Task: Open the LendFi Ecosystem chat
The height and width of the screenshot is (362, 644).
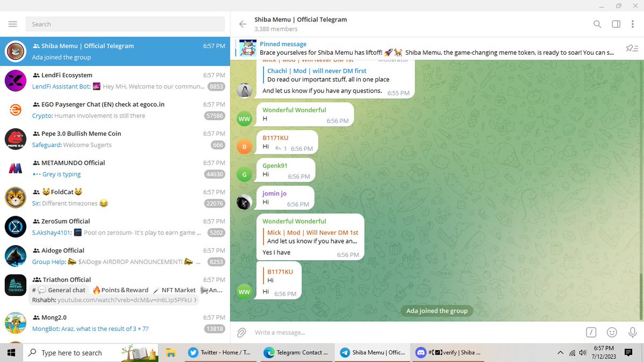Action: [x=115, y=80]
